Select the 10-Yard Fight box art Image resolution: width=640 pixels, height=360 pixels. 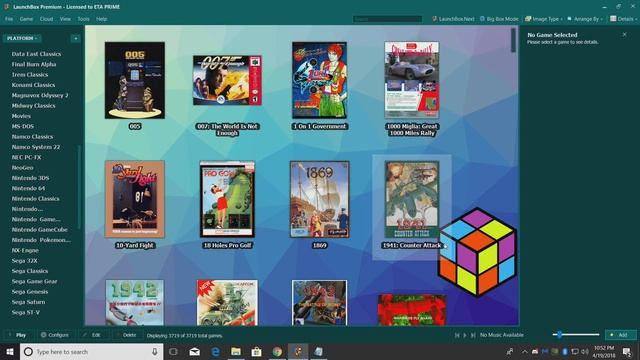(135, 199)
